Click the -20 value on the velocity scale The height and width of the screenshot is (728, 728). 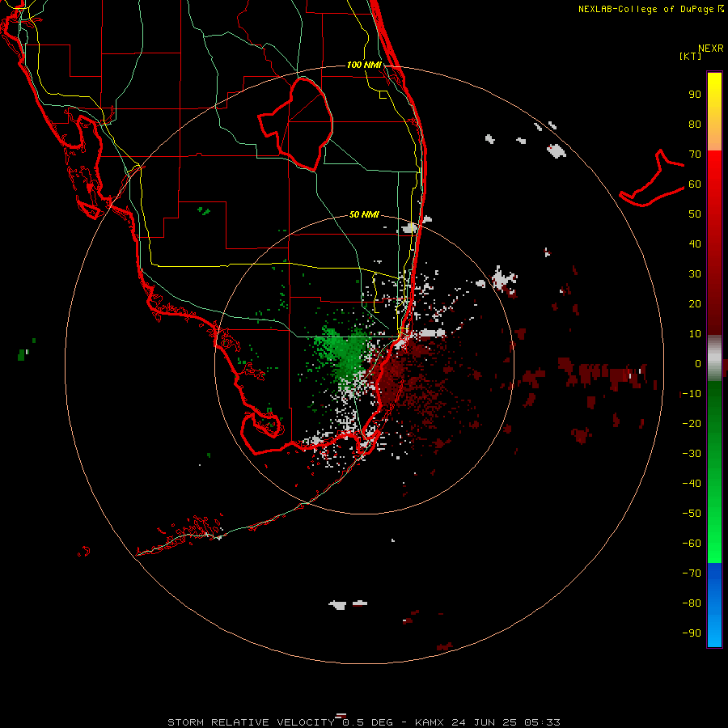click(x=692, y=424)
